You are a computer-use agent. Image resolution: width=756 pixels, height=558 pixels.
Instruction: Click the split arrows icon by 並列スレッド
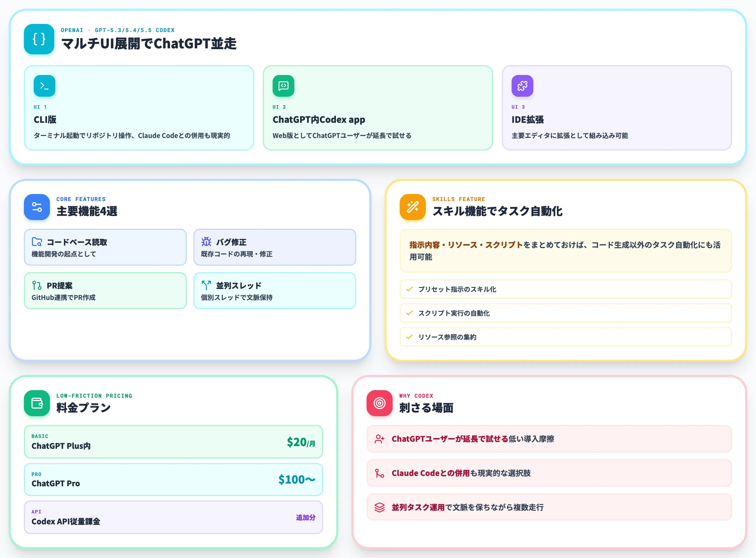206,286
